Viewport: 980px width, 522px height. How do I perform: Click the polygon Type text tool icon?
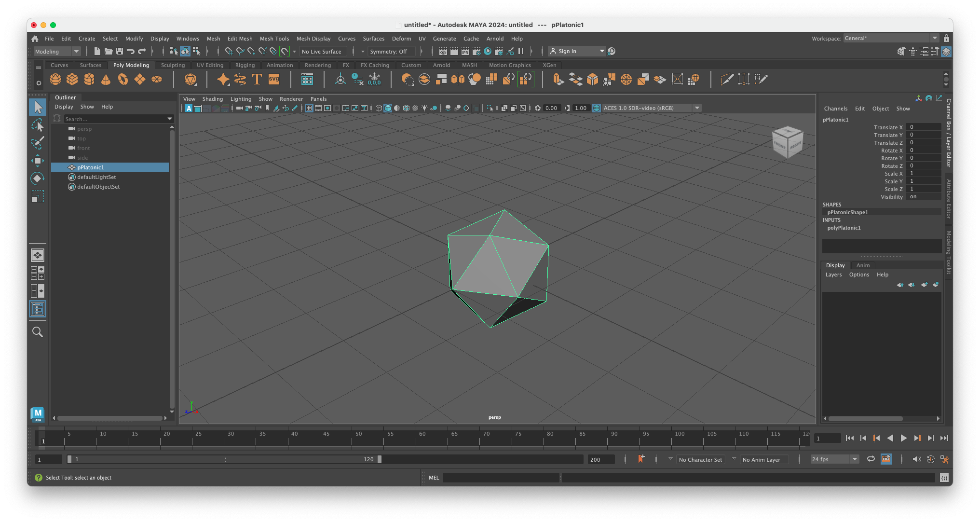coord(257,79)
